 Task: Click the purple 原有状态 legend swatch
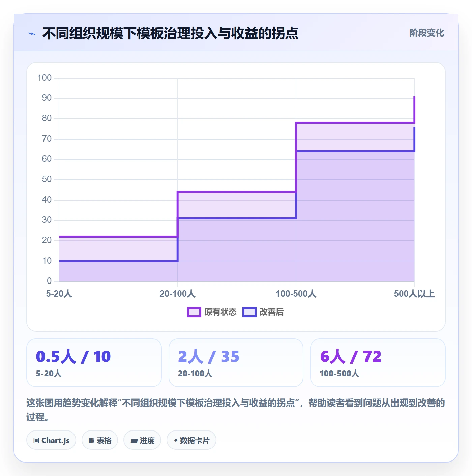(x=194, y=312)
